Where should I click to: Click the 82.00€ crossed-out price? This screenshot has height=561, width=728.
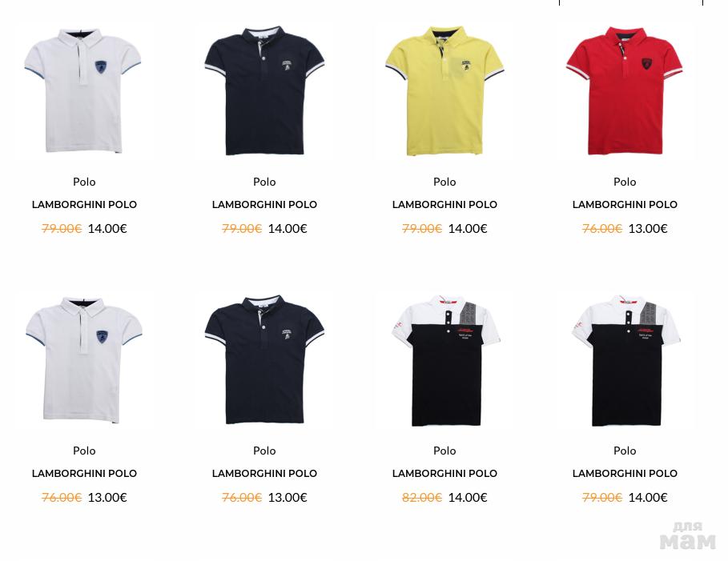click(x=421, y=498)
